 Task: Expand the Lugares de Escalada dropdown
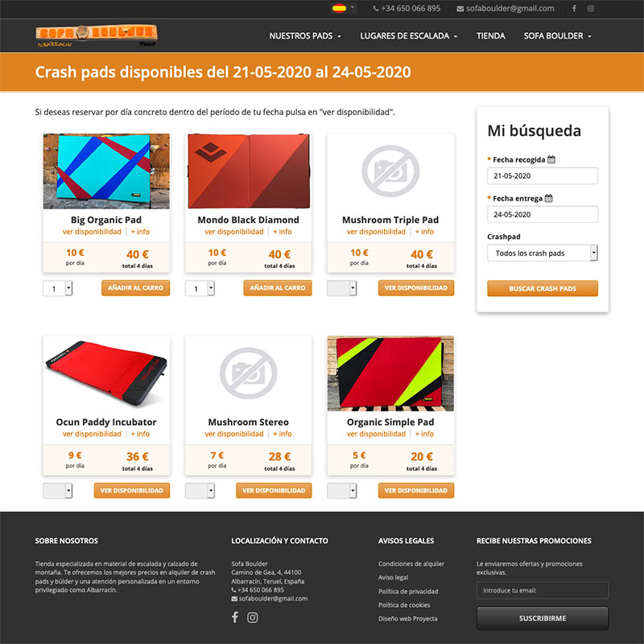point(409,36)
